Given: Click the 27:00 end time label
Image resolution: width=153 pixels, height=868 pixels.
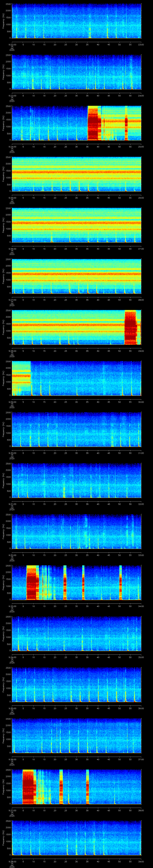Looking at the screenshot, I should click(141, 249).
